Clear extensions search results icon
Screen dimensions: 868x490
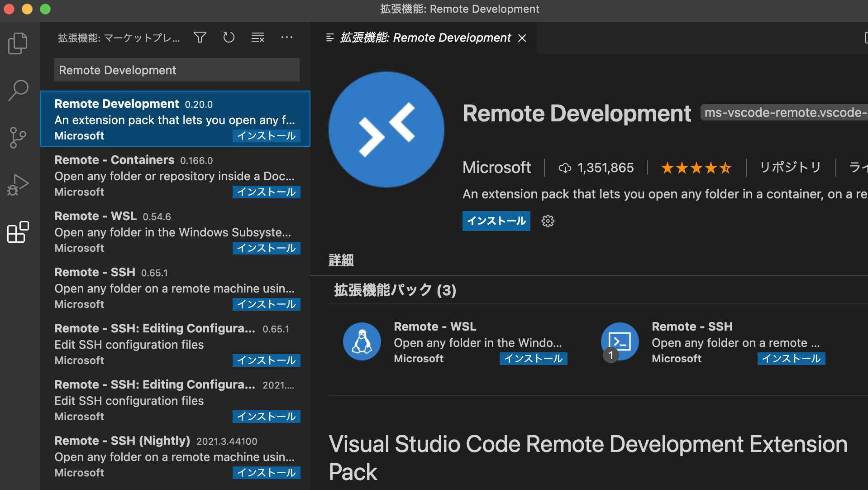[x=258, y=38]
